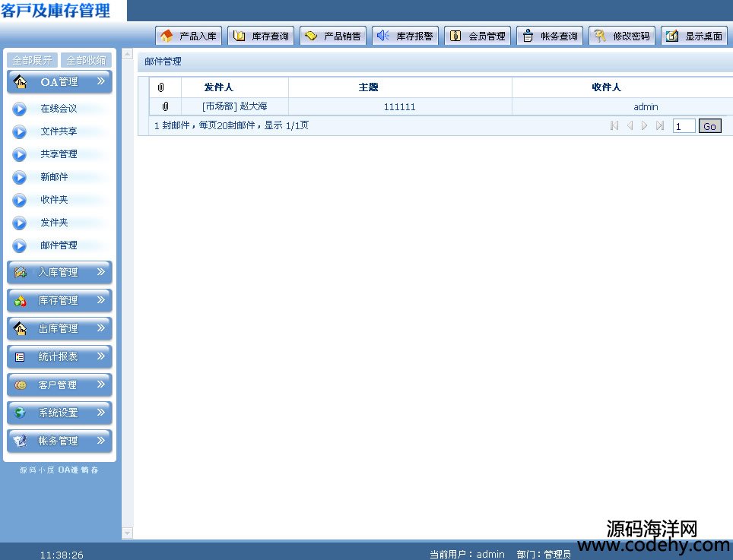Open the mail with subject 111111

[x=399, y=107]
